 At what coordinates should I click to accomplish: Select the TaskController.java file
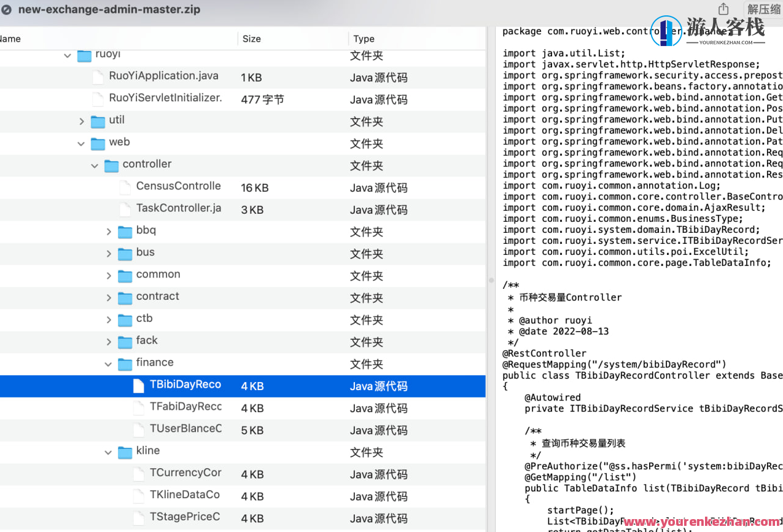178,208
